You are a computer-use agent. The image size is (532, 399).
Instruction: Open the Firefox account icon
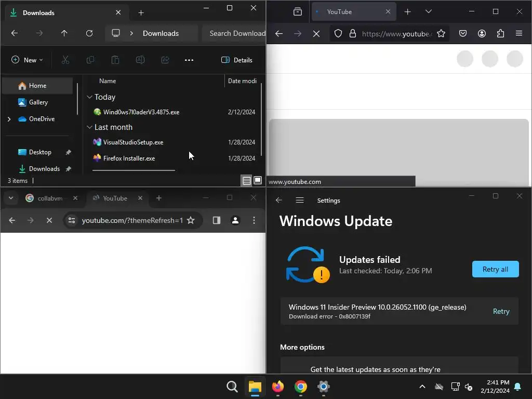click(x=482, y=34)
